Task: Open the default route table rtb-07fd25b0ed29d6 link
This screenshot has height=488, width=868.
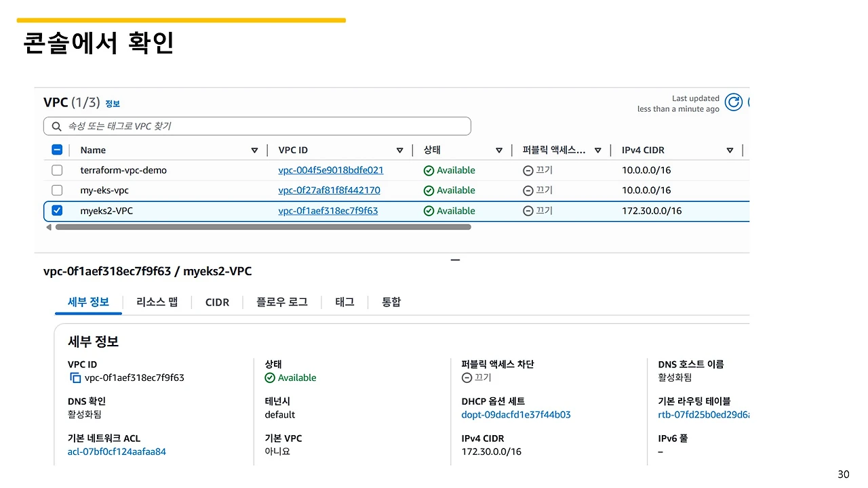Action: [704, 415]
